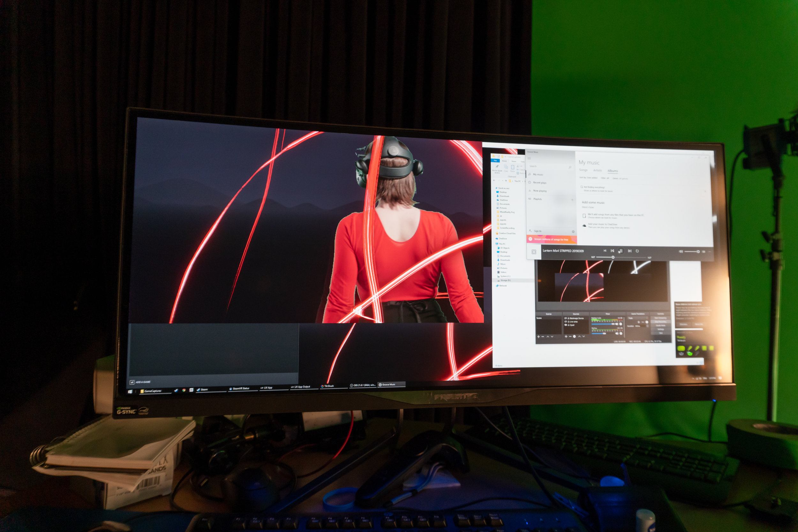Open the File tab in File Explorer
The image size is (798, 532).
coord(495,161)
